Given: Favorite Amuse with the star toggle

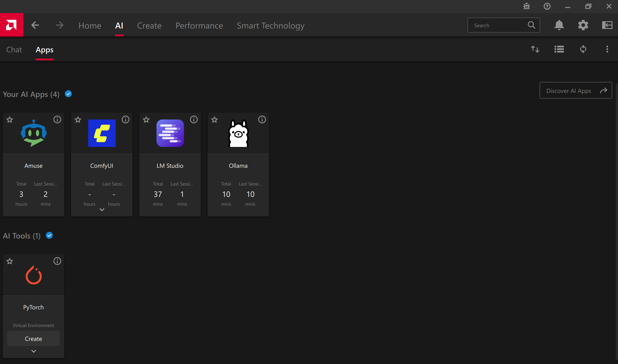Looking at the screenshot, I should coord(10,120).
